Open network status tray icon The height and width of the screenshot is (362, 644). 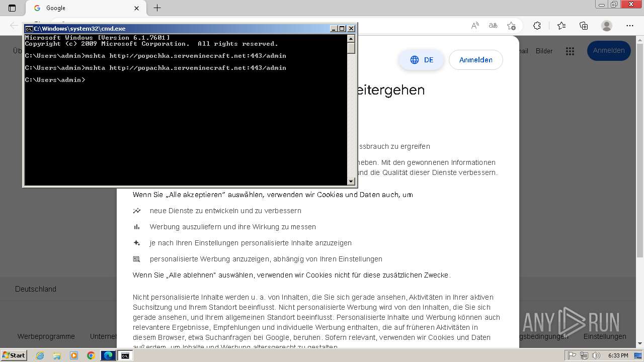point(584,355)
